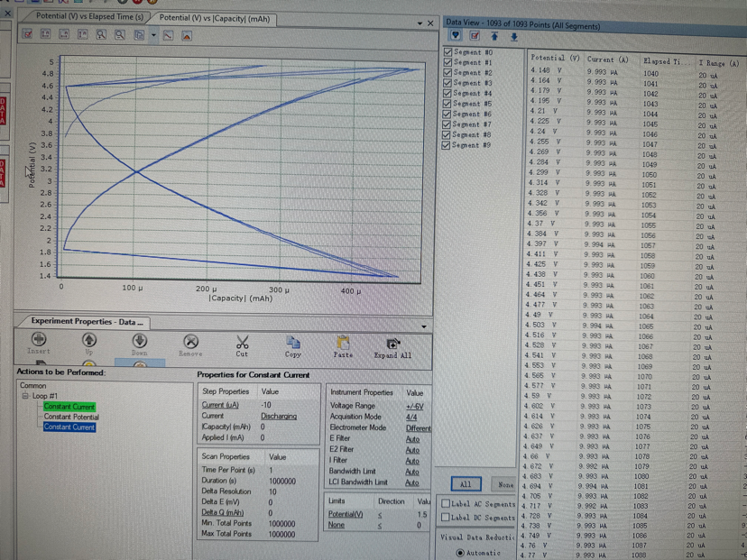Toggle the Segment #5 checkbox
747x560 pixels.
[x=448, y=104]
